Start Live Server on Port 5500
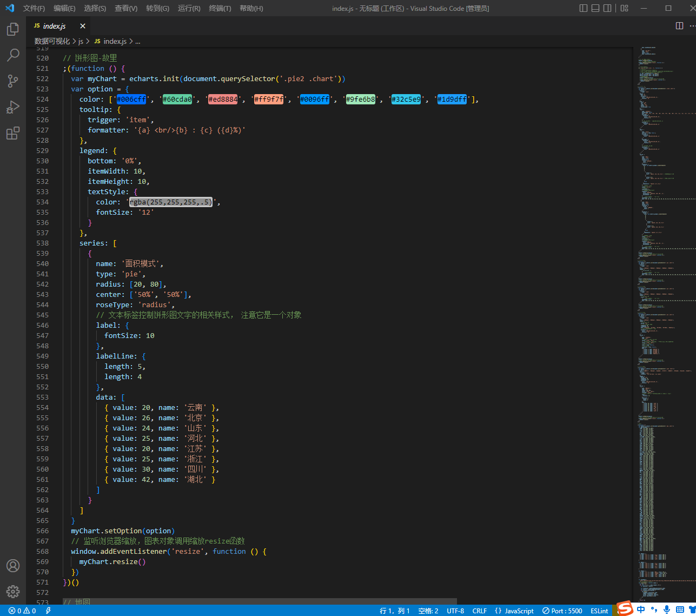 [562, 611]
